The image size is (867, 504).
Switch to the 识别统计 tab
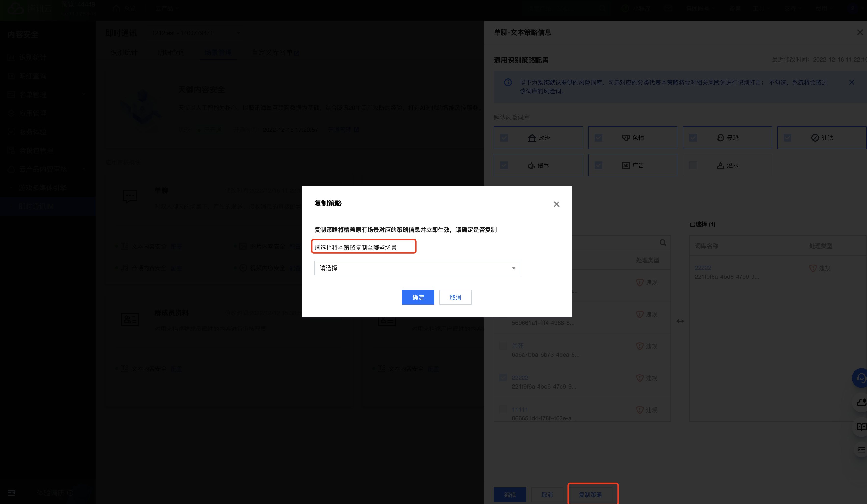[x=124, y=53]
